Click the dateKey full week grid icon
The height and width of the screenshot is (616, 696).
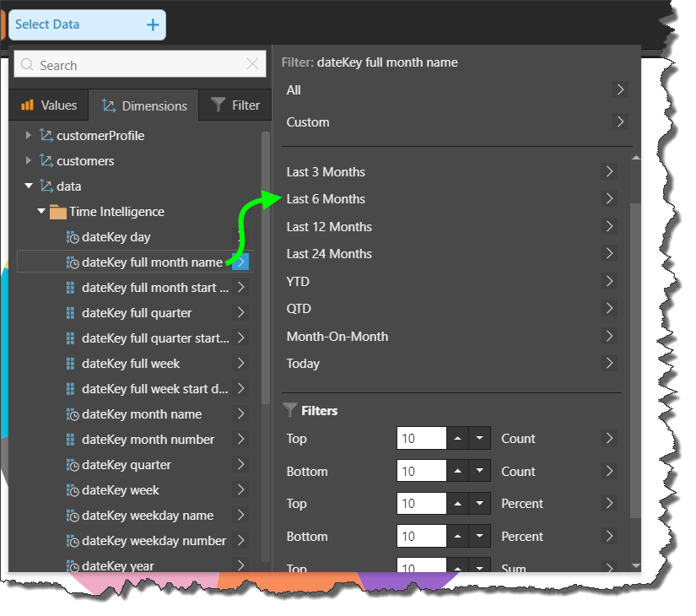pos(70,364)
